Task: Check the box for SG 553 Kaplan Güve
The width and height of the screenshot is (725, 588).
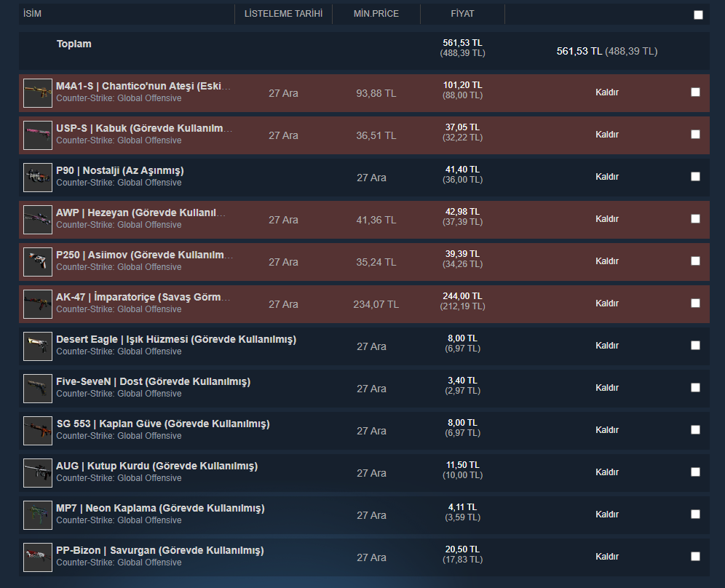Action: click(x=695, y=430)
